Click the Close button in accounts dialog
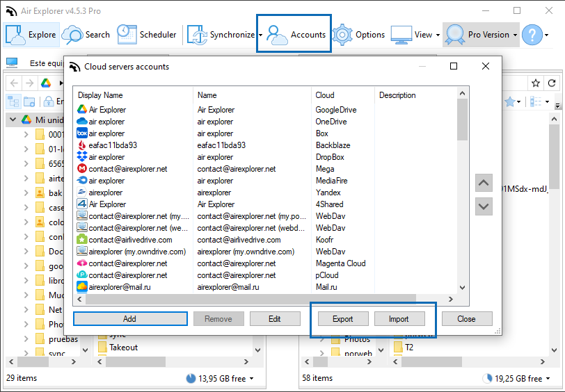The height and width of the screenshot is (392, 565). tap(467, 319)
